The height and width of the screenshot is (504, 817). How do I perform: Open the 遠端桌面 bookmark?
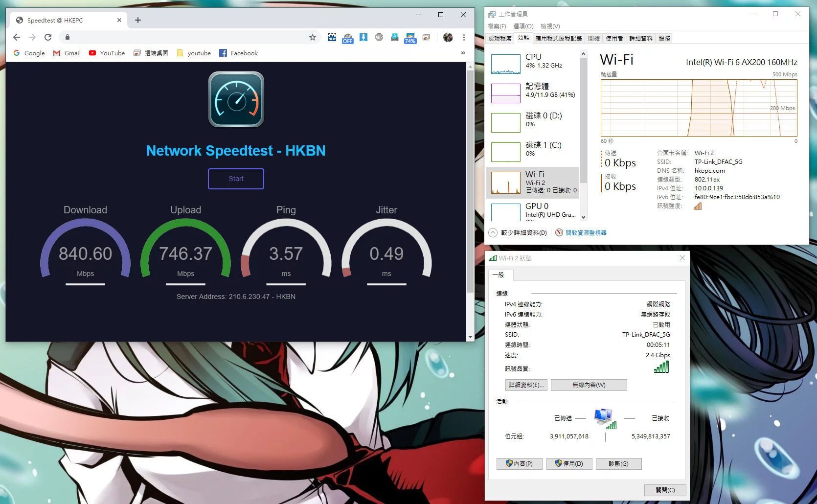(x=151, y=53)
